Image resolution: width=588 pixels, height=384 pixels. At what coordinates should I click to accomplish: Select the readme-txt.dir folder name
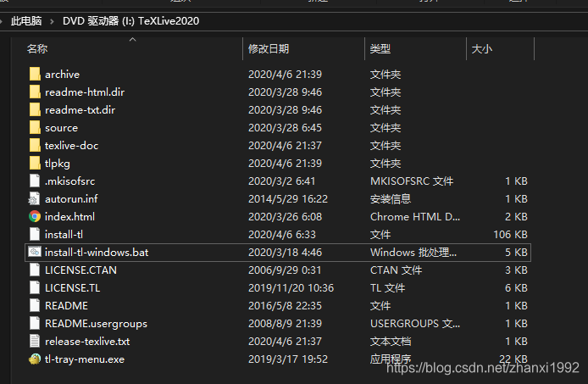[x=80, y=110]
